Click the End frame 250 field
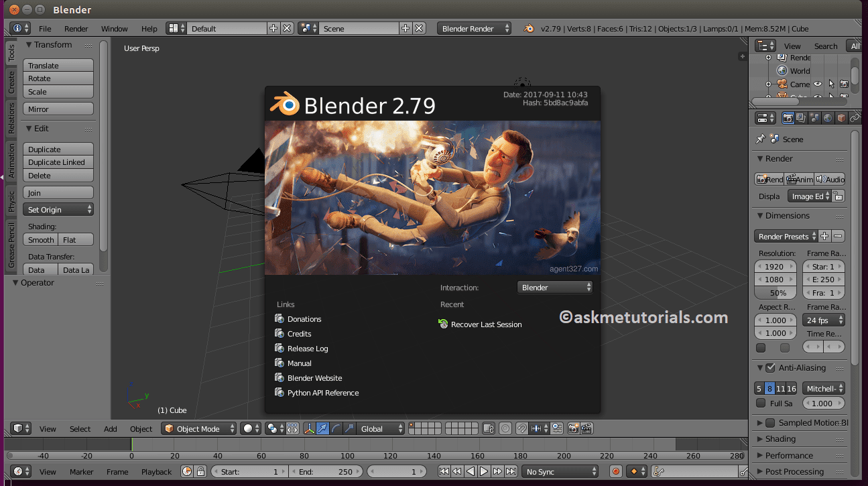Screen dimensions: 868x486 (x=326, y=471)
